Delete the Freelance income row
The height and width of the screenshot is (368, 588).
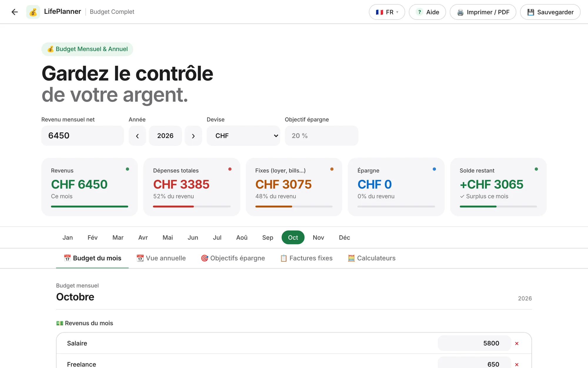coord(517,364)
